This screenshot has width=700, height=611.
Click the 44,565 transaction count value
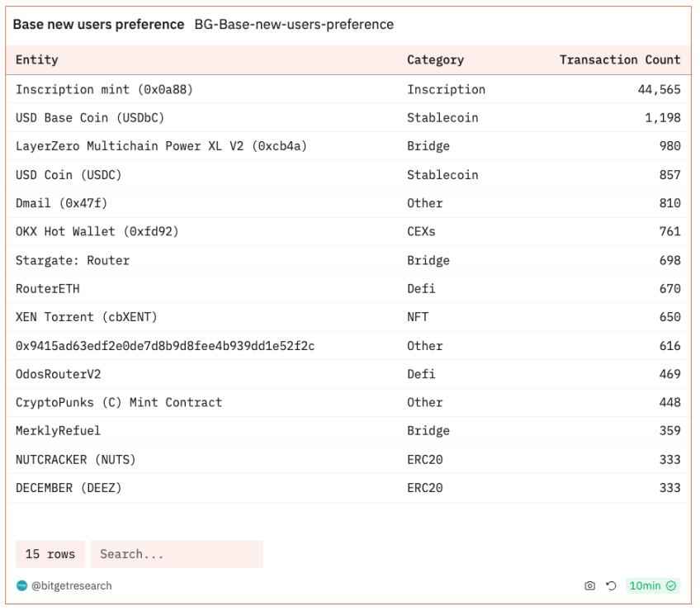[659, 89]
